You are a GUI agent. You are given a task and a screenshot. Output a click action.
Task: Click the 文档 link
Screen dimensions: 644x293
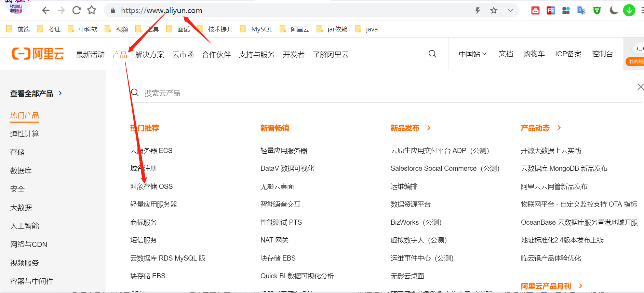[506, 54]
